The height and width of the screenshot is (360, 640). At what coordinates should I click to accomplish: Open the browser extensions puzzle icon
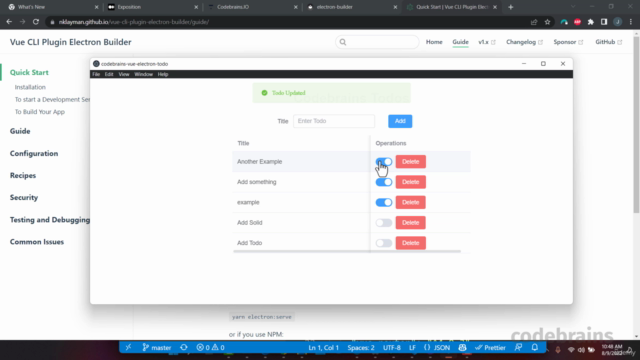pyautogui.click(x=591, y=22)
